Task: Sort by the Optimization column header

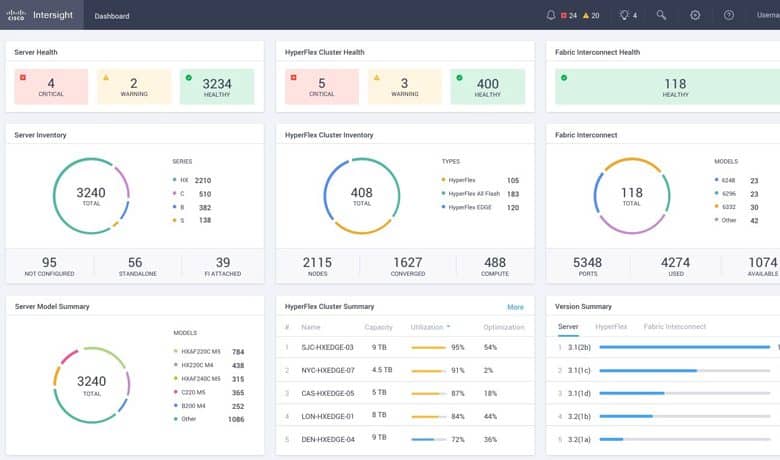Action: point(503,327)
